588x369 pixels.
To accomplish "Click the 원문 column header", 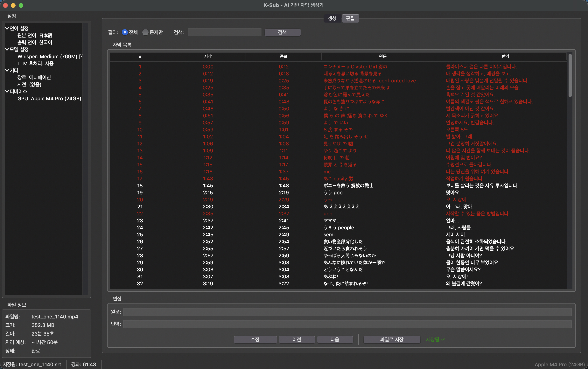I will click(382, 56).
